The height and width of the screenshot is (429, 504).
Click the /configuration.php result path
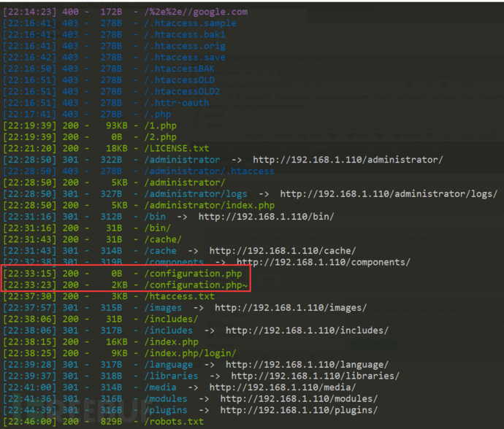[x=193, y=274]
